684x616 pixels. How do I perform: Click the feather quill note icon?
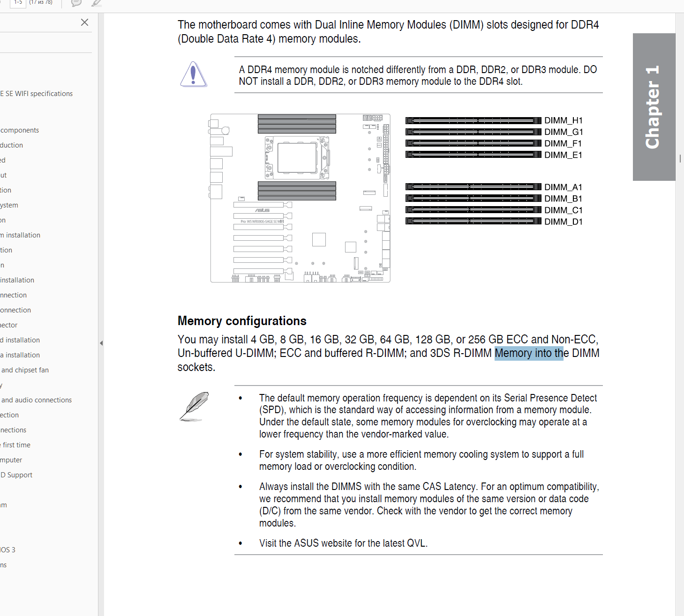194,406
